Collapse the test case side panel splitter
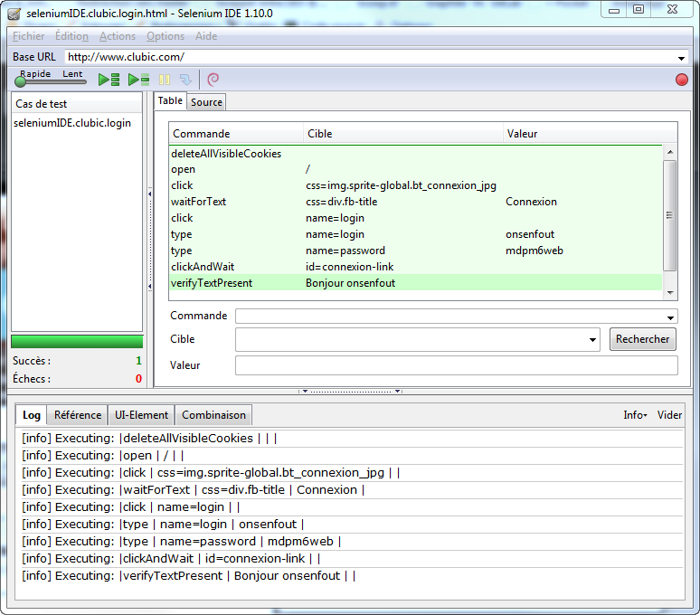Screen dimensions: 700x615 tap(149, 240)
